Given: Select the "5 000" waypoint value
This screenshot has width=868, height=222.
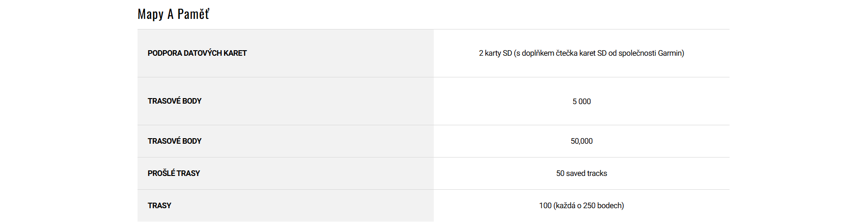Looking at the screenshot, I should [581, 102].
